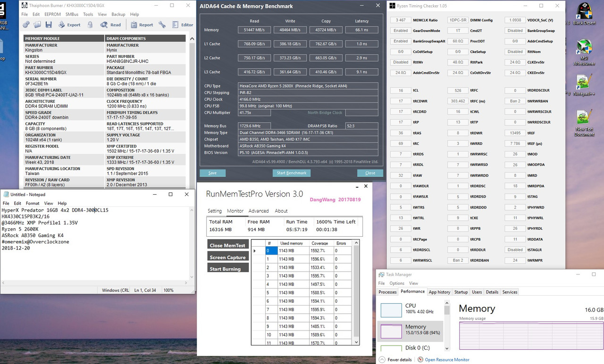This screenshot has height=364, width=604.
Task: Click the Start Burning button in RunMemTestPro
Action: [x=228, y=269]
